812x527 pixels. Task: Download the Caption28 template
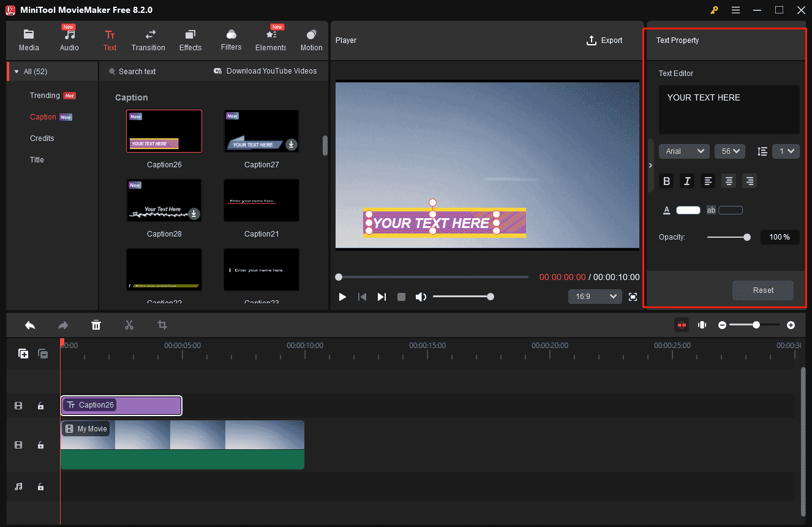point(194,214)
